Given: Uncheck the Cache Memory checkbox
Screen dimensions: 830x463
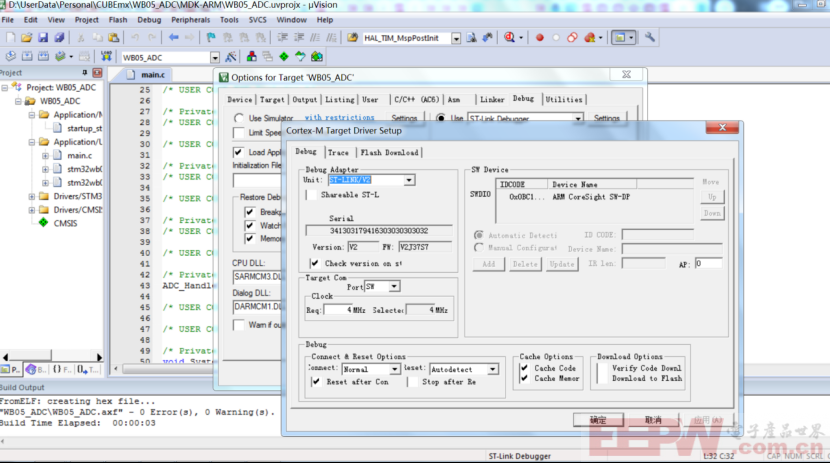Looking at the screenshot, I should [x=525, y=378].
